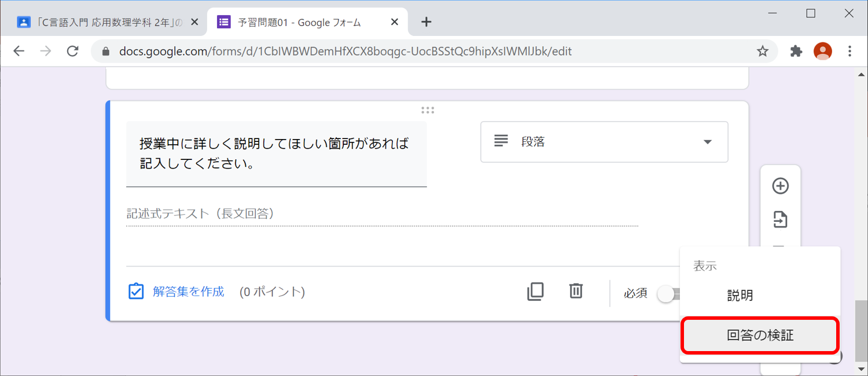Open Chrome's three-dot menu
The width and height of the screenshot is (868, 376).
click(849, 51)
